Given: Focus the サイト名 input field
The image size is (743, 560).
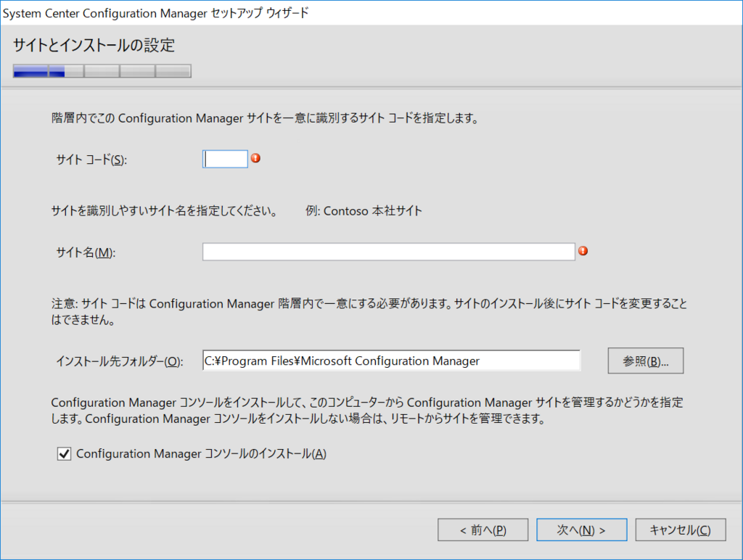Looking at the screenshot, I should pos(389,252).
